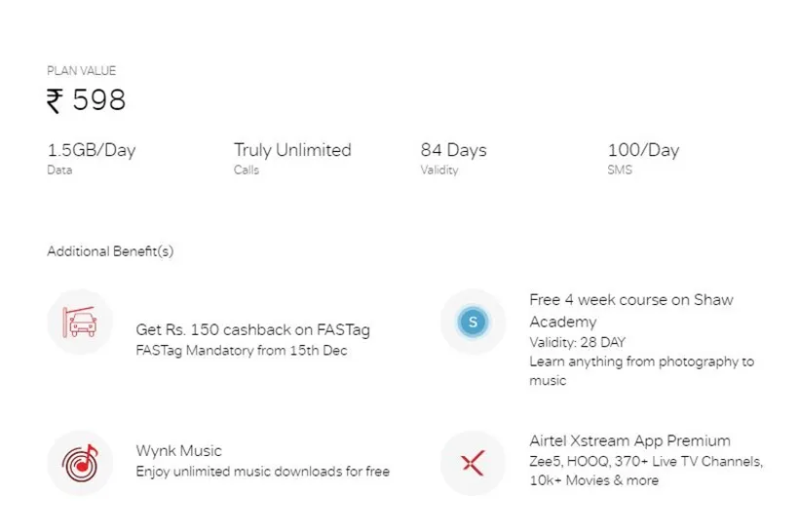Viewport: 799px width, 532px height.
Task: Click the Shaw Academy blue S icon
Action: [x=473, y=323]
